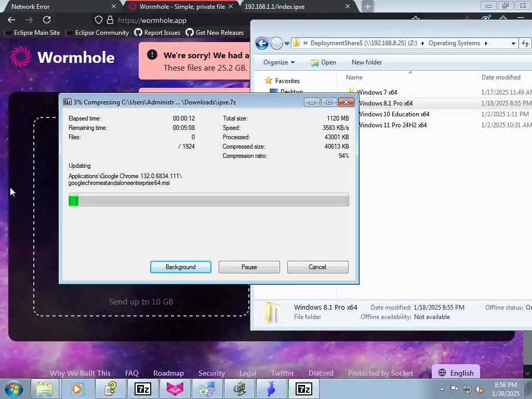Viewport: 532px width, 399px height.
Task: Click the shield tracking protection icon
Action: pos(98,20)
